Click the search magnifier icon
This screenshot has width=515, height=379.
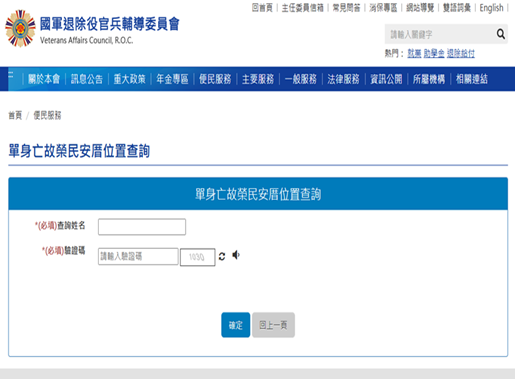500,34
